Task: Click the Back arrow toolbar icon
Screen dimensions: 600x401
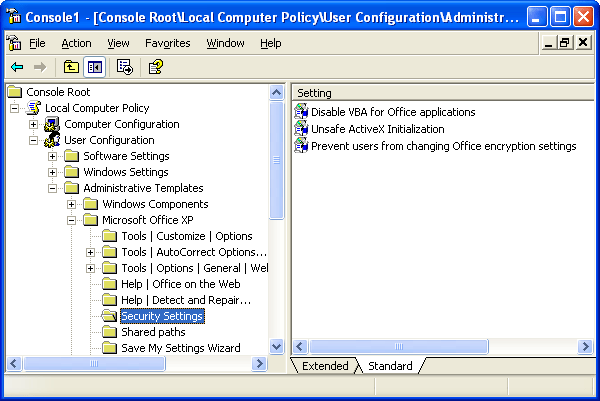Action: (x=17, y=67)
